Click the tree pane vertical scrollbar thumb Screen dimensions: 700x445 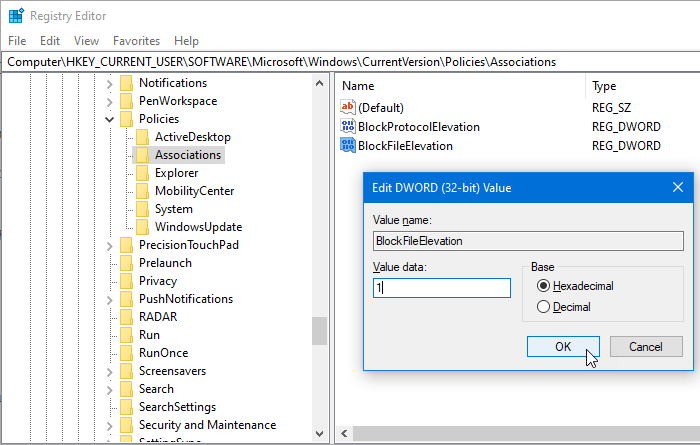coord(319,330)
